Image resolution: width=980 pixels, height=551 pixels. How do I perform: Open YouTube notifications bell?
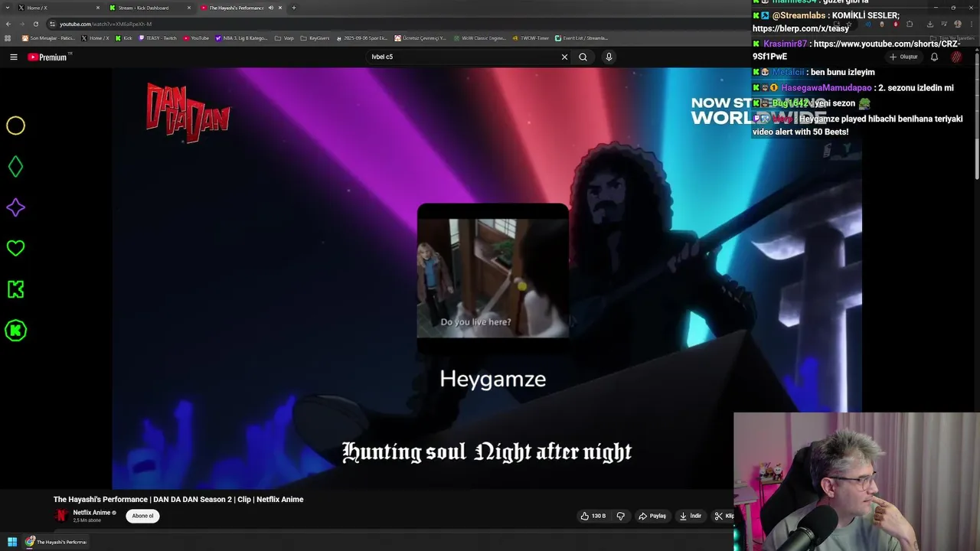point(934,57)
